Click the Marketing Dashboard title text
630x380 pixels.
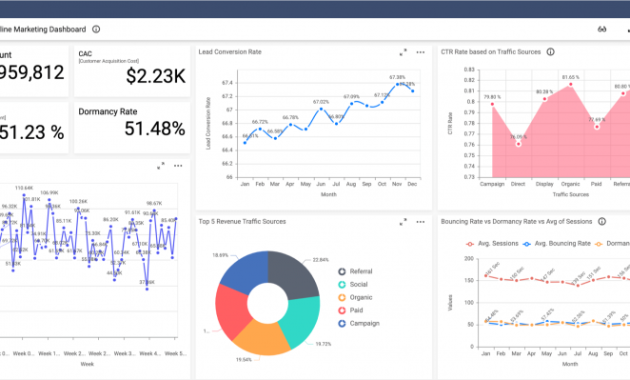point(43,29)
